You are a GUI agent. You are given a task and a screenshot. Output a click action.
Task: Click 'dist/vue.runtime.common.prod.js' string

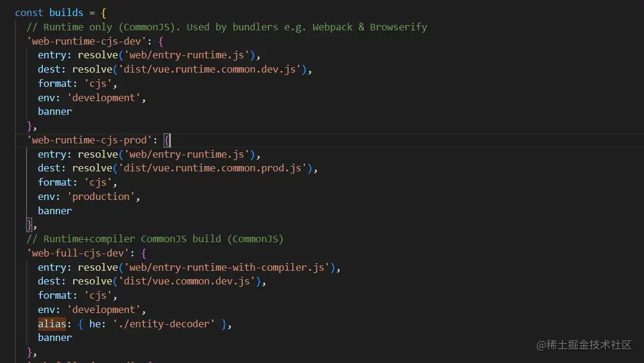coord(212,168)
